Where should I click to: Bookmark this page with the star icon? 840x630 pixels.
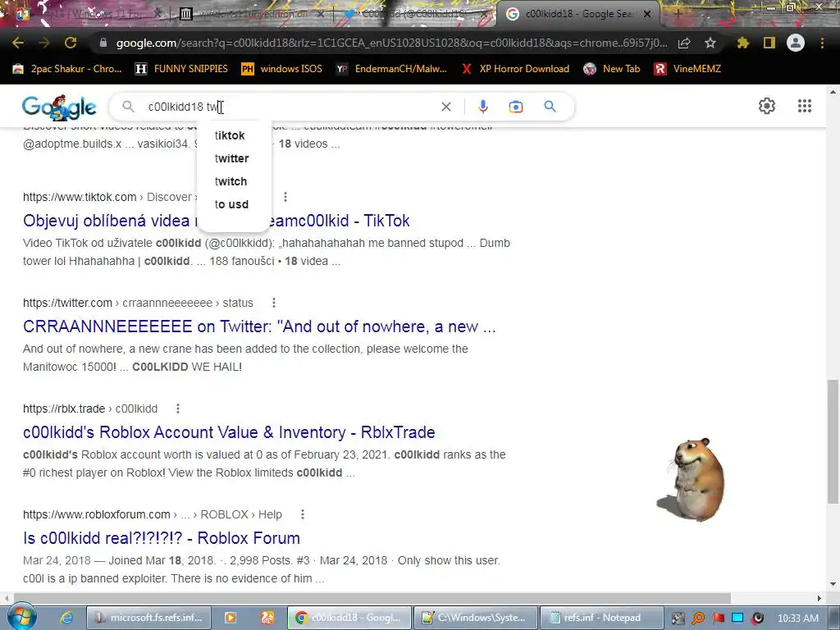point(710,43)
